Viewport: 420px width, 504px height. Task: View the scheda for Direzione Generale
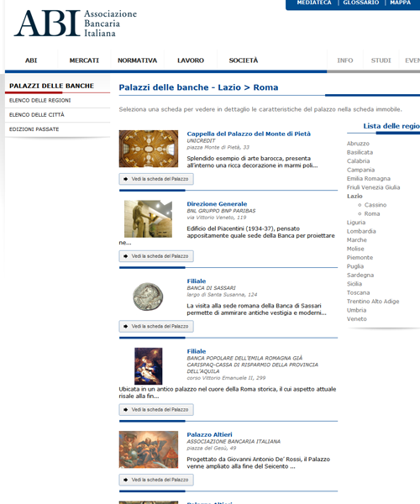(x=156, y=256)
